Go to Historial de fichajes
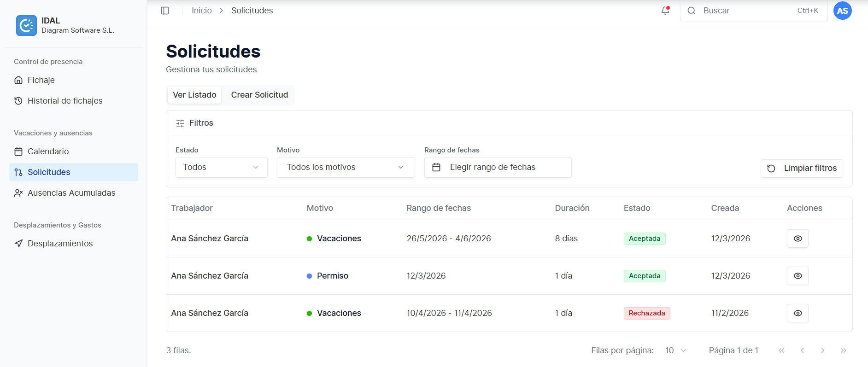 65,101
